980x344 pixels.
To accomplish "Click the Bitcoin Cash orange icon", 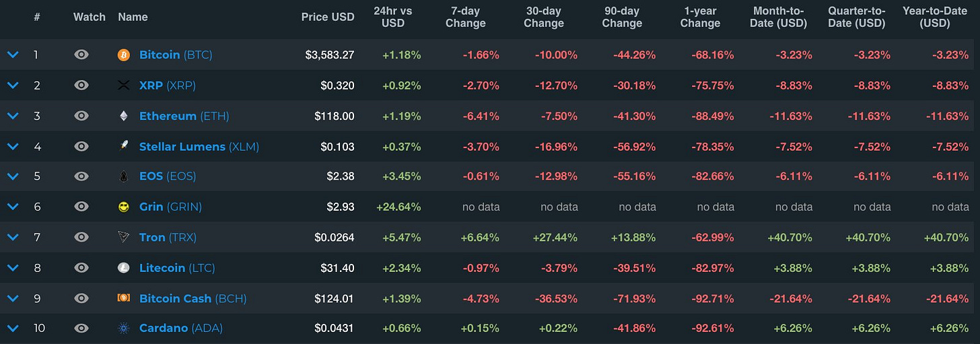I will tap(123, 298).
